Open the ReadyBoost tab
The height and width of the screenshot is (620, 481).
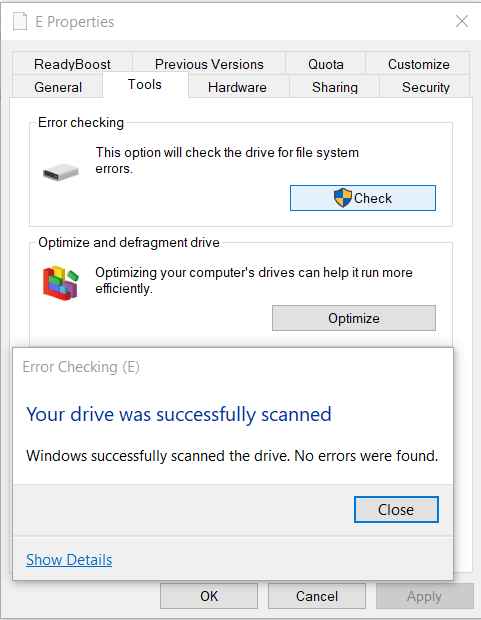point(72,64)
